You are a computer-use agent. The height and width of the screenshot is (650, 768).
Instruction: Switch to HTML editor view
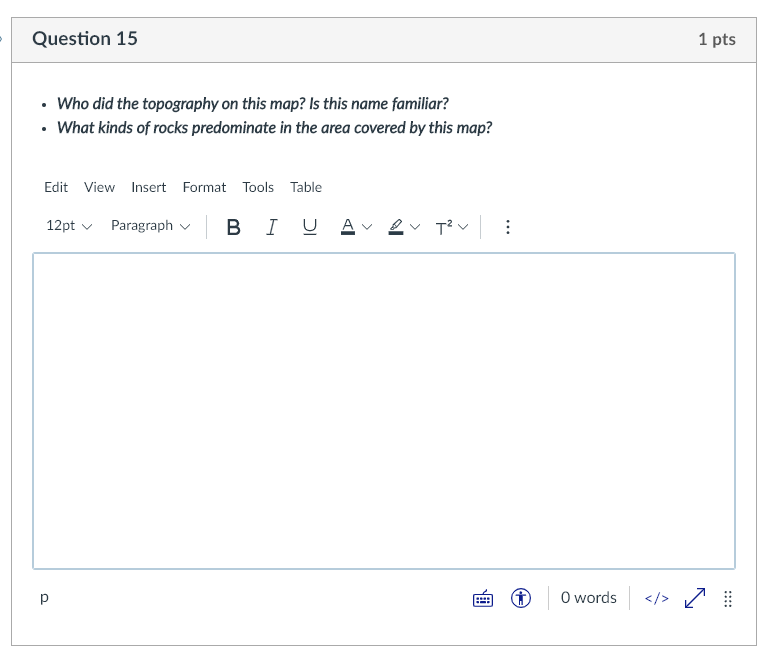click(656, 599)
